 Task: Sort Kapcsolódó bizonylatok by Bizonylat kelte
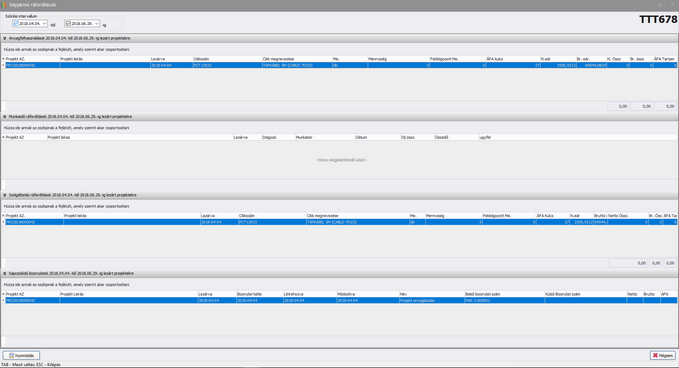[x=259, y=294]
